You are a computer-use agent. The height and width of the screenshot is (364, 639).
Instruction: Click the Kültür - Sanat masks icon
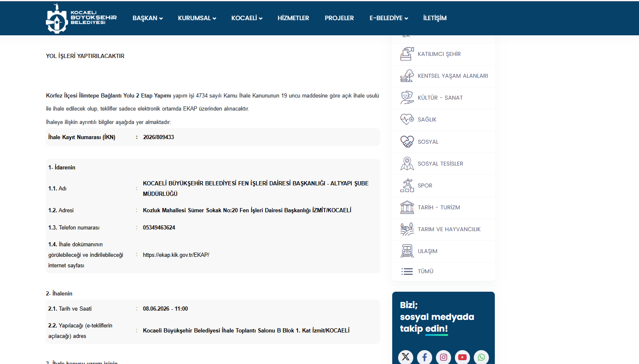[x=407, y=98]
